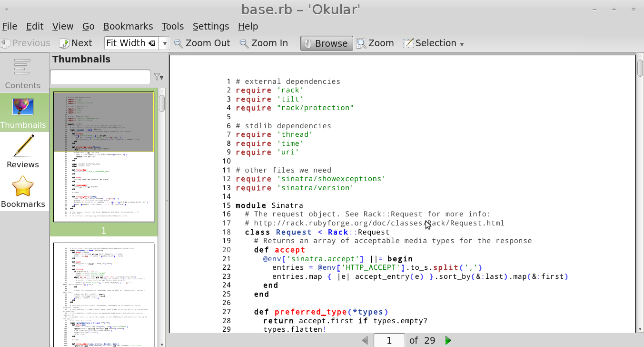
Task: Open the Settings menu
Action: coord(210,26)
